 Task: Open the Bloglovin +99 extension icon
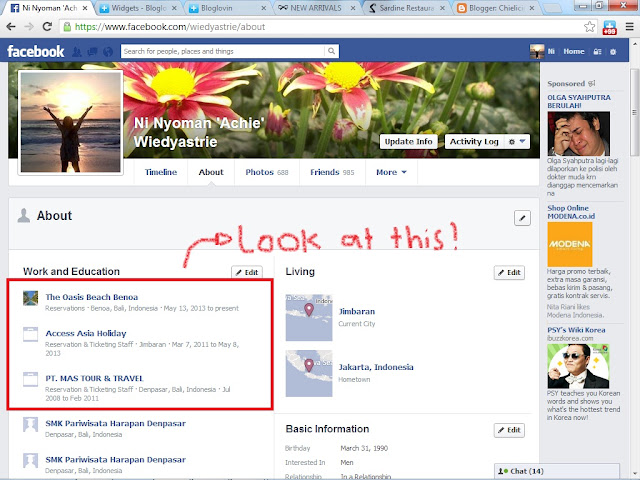[x=610, y=28]
